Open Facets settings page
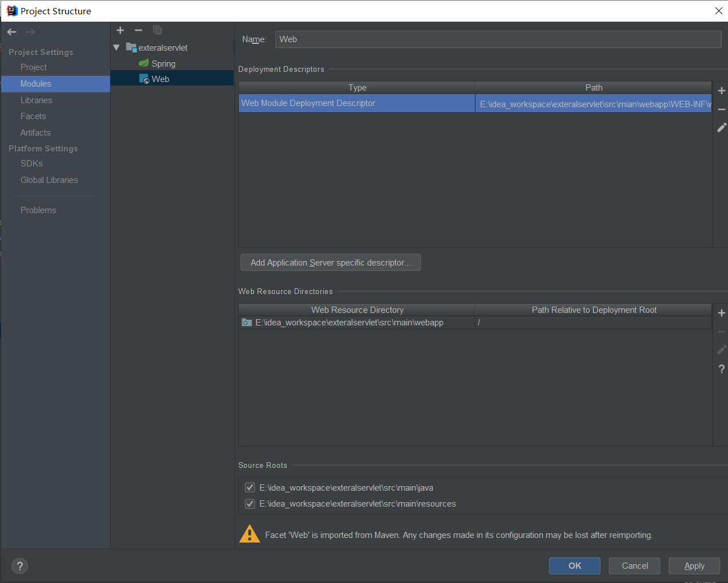This screenshot has height=583, width=728. tap(33, 116)
